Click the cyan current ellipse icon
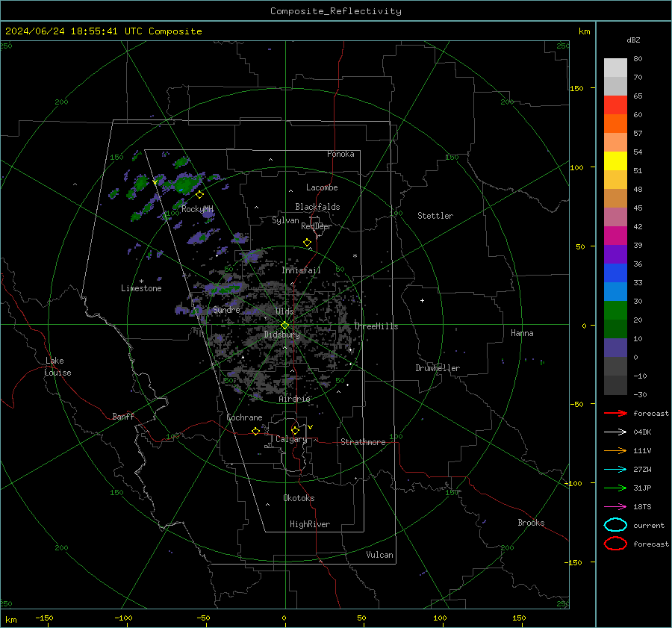Screen dimensions: 672x628 click(x=615, y=525)
